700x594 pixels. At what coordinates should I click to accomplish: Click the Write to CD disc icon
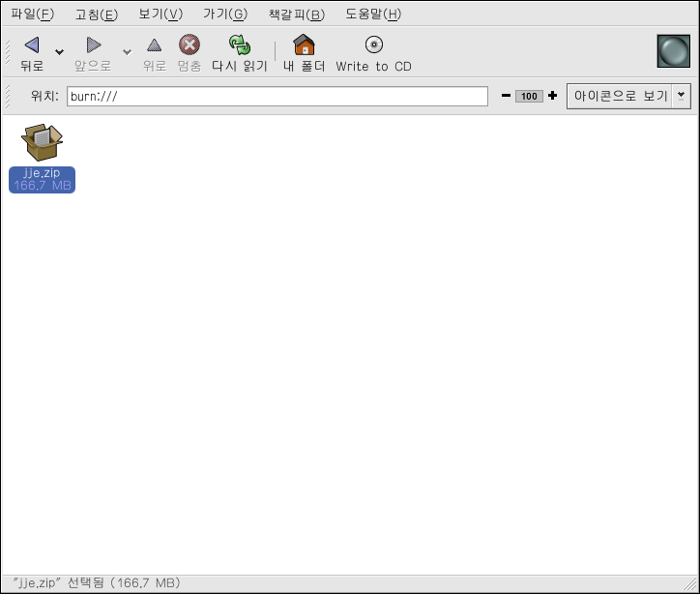373,45
